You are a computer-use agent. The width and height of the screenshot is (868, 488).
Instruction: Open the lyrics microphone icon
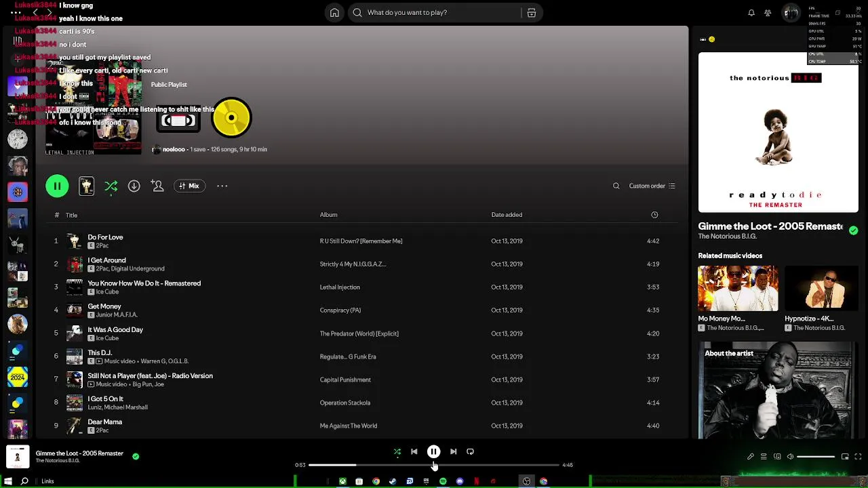[x=750, y=457]
